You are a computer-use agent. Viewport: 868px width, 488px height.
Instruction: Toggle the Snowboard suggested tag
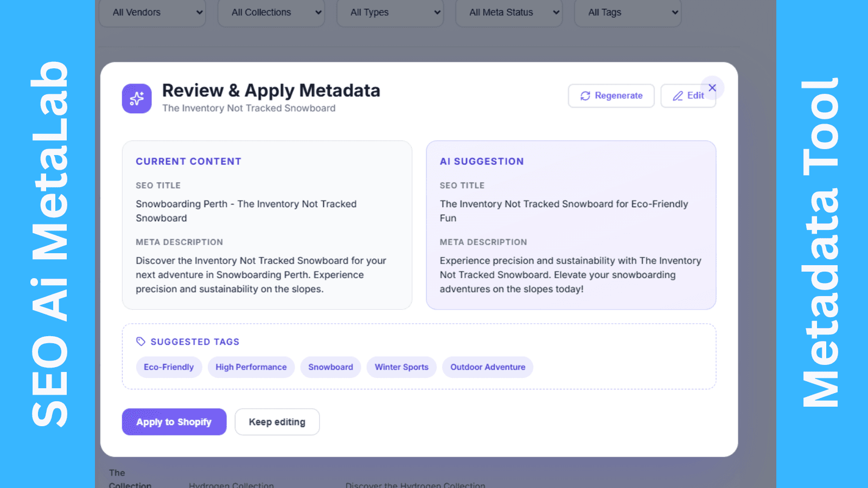pyautogui.click(x=330, y=367)
